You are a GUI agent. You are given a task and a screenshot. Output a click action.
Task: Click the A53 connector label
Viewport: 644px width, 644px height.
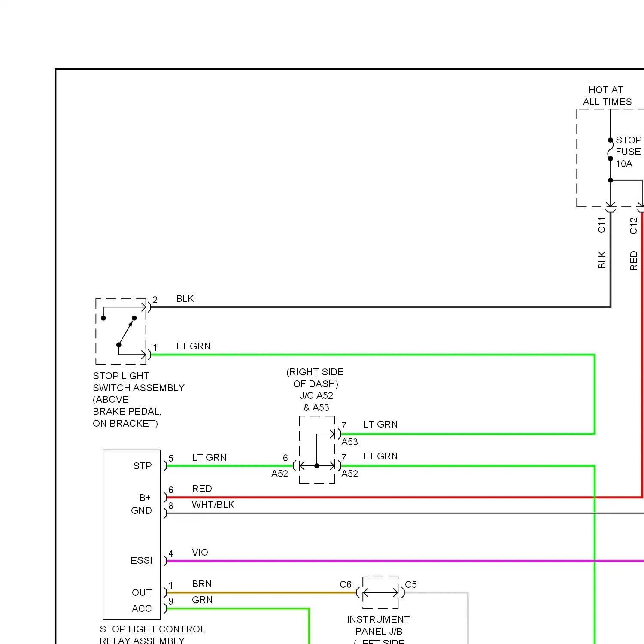click(x=349, y=442)
